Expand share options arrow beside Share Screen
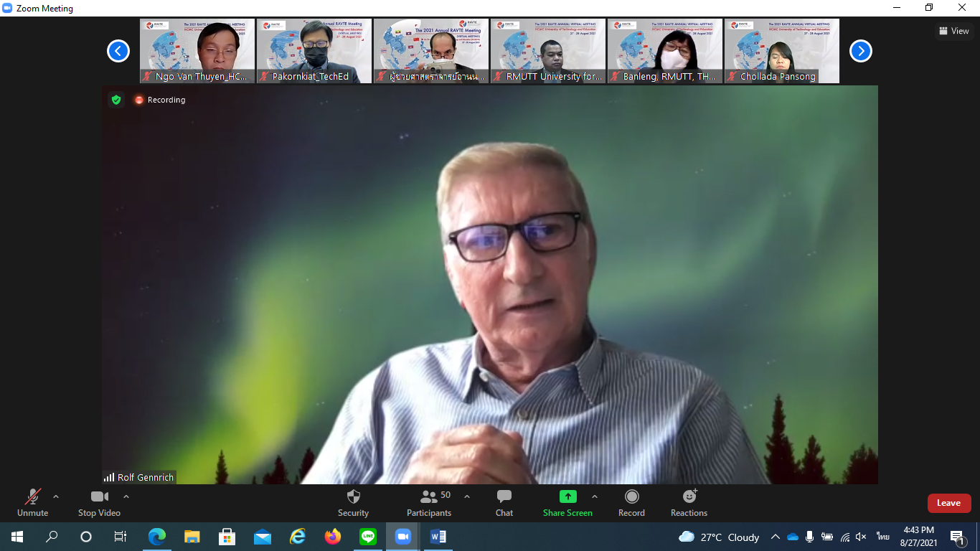The width and height of the screenshot is (980, 551). click(594, 496)
